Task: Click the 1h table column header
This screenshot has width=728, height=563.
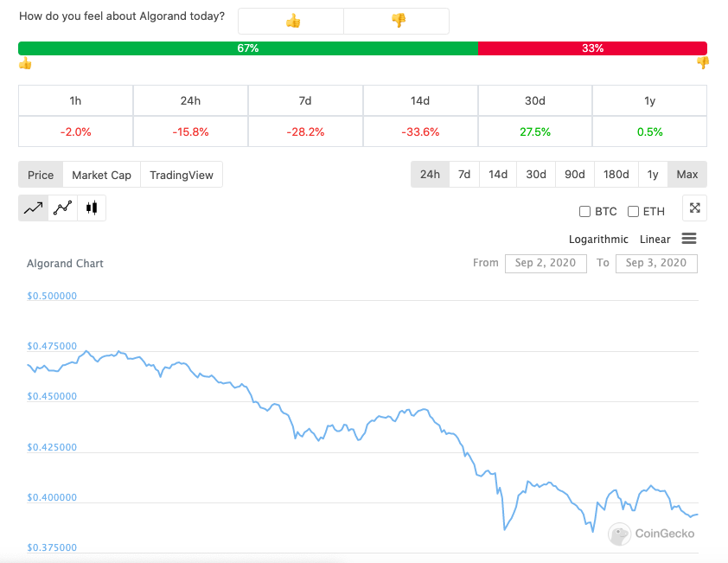Action: pos(76,101)
